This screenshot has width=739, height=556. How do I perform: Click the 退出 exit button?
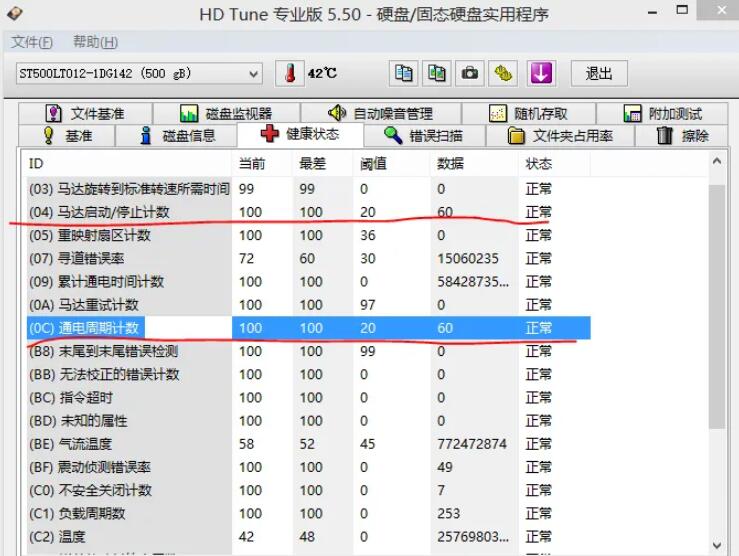pos(599,74)
